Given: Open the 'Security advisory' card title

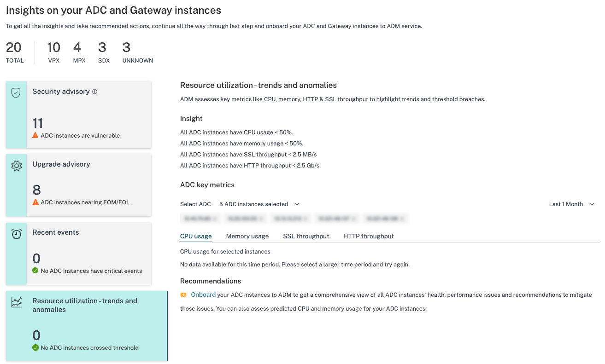Looking at the screenshot, I should click(x=61, y=92).
